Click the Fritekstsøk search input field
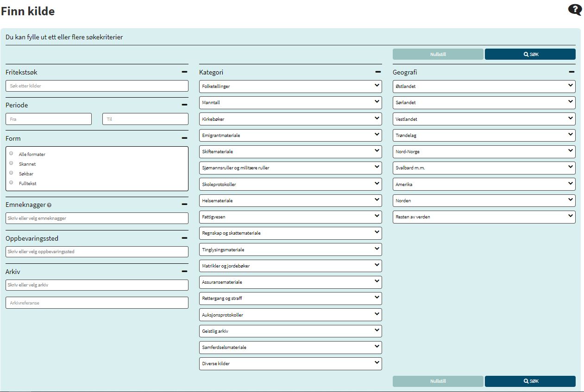This screenshot has height=392, width=584. tap(97, 86)
